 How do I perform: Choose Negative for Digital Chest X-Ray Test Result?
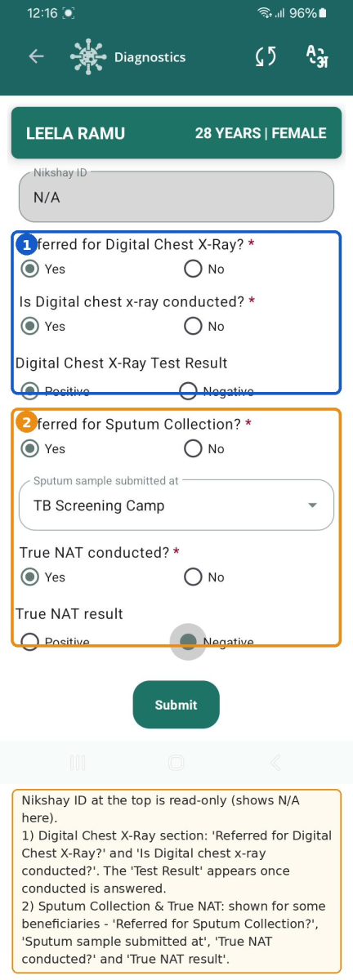(189, 391)
